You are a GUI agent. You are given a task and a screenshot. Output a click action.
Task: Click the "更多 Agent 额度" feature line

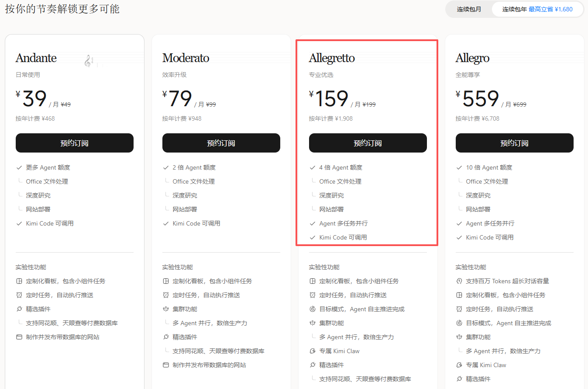pos(48,167)
